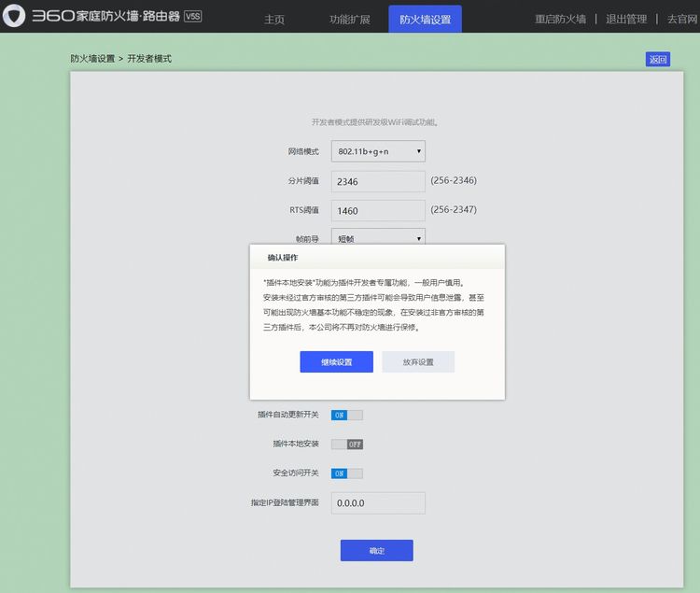Expand the 帧前导 短帧 dropdown

coord(378,236)
